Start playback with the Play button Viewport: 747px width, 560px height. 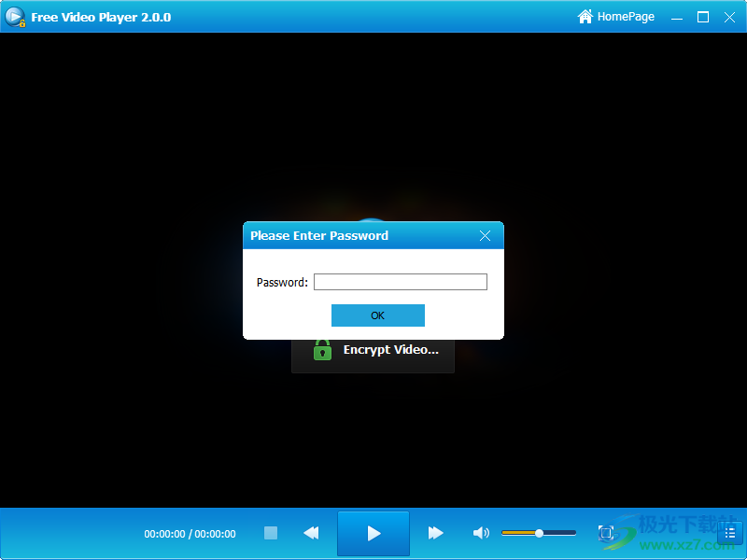click(x=373, y=533)
